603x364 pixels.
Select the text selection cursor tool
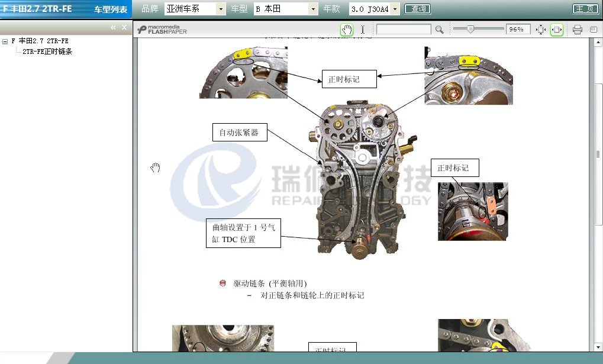[x=363, y=30]
